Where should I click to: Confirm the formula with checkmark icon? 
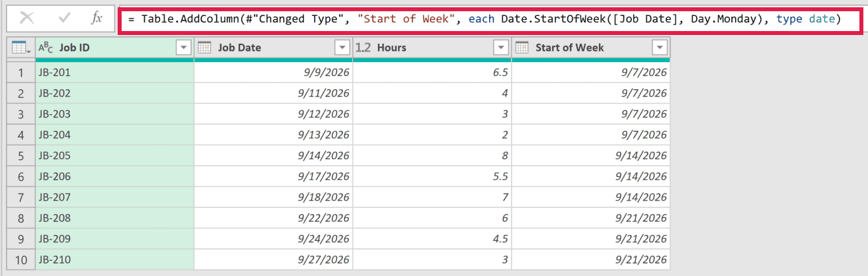coord(64,18)
